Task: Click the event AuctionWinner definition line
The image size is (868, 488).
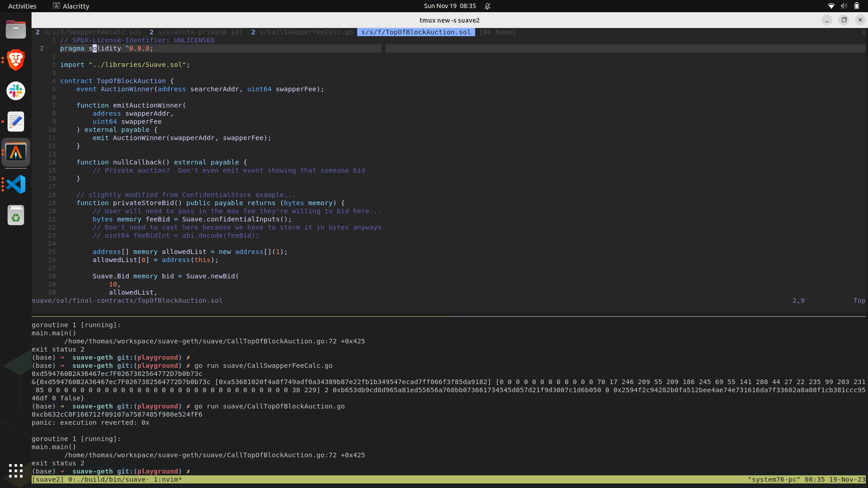Action: pos(200,89)
